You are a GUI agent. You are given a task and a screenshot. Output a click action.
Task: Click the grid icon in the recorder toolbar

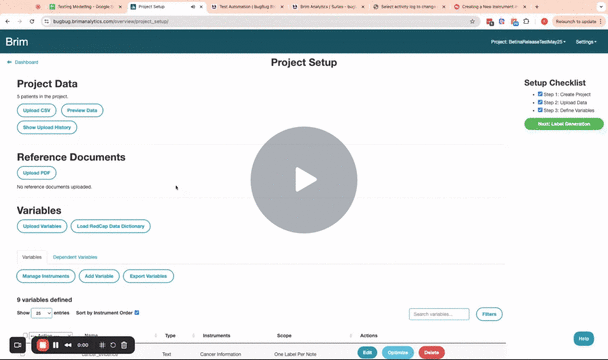tap(102, 345)
